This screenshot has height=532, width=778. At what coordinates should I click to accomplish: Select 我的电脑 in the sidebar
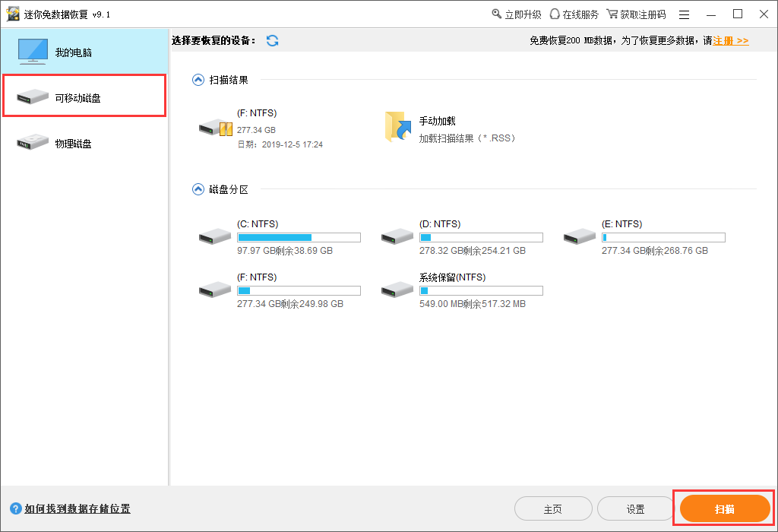point(84,52)
